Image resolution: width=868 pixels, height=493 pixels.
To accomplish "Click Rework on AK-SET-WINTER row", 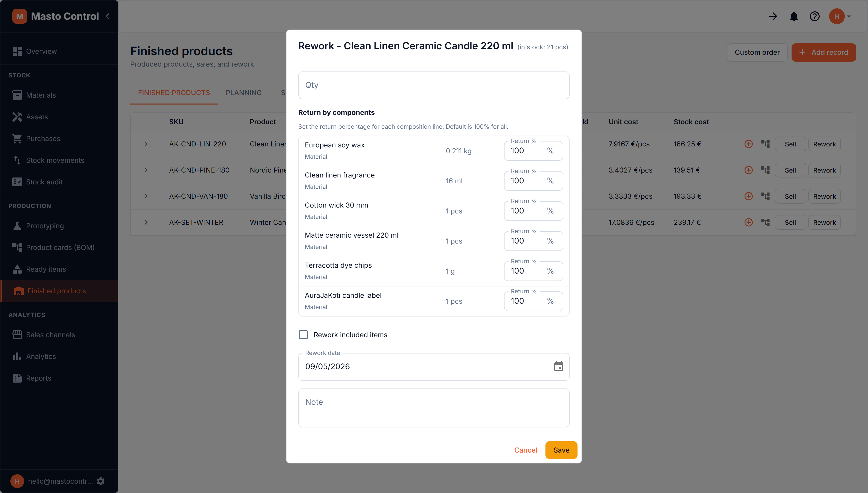I will (x=824, y=222).
